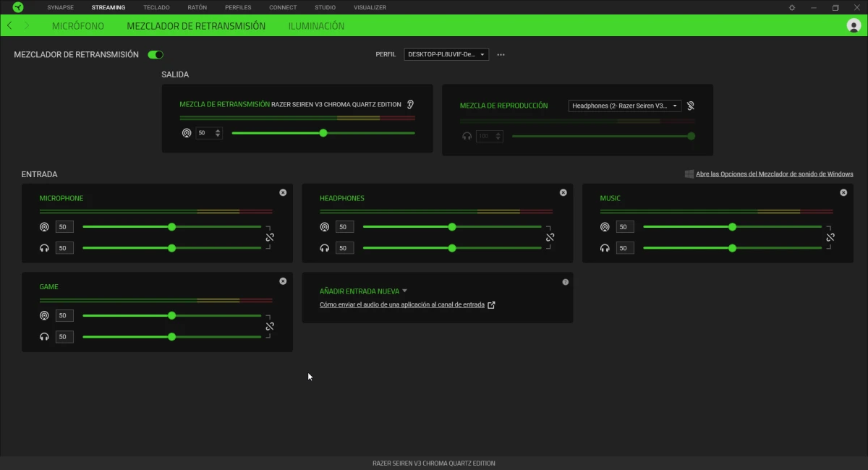Remove the Microphone input channel
This screenshot has height=470, width=868.
coord(283,192)
